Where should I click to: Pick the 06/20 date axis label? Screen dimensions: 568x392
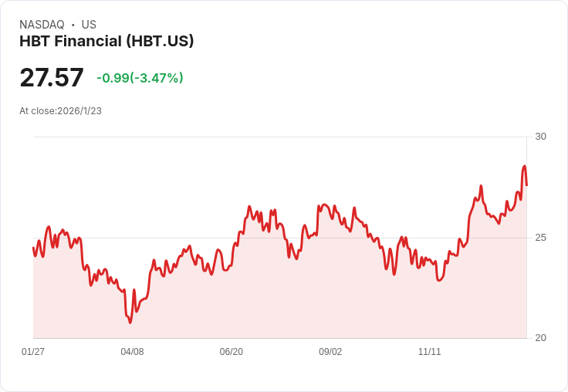tap(231, 352)
